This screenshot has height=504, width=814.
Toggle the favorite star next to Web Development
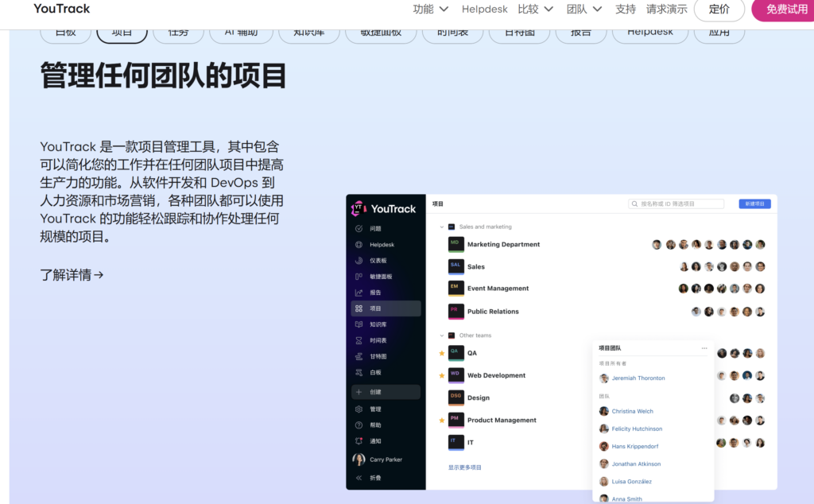pyautogui.click(x=442, y=376)
